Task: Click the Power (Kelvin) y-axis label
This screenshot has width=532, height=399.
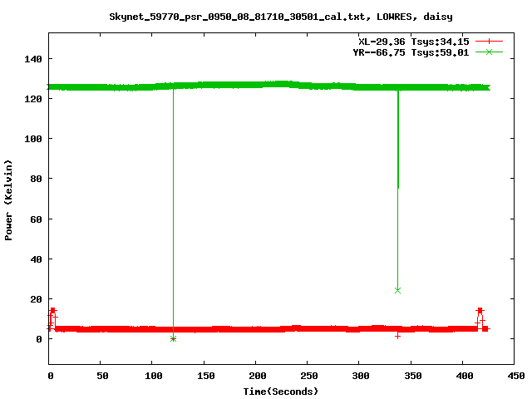Action: (8, 200)
